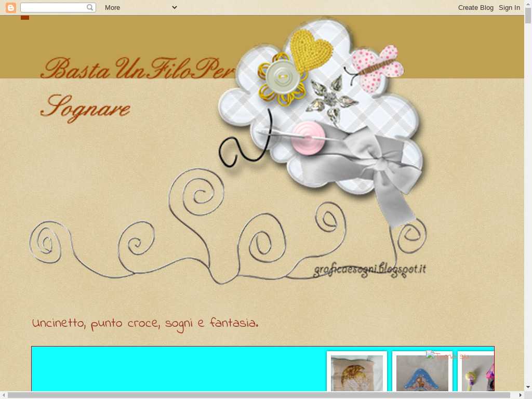Viewport: 532px width, 399px height.
Task: Open the More dropdown in the navbar
Action: [112, 7]
